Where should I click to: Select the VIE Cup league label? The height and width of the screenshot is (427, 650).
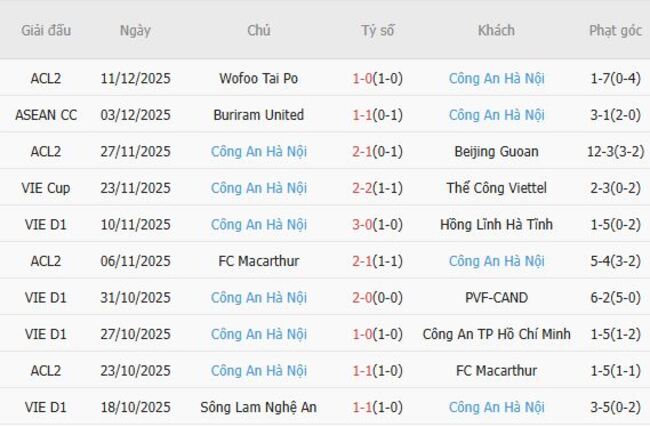[46, 188]
